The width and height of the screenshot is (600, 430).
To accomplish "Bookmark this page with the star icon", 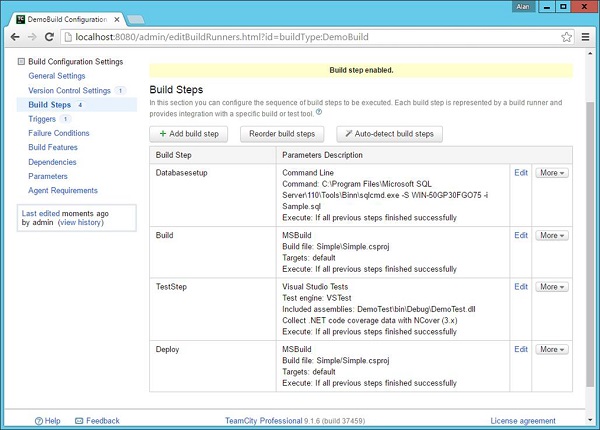I will tap(566, 38).
